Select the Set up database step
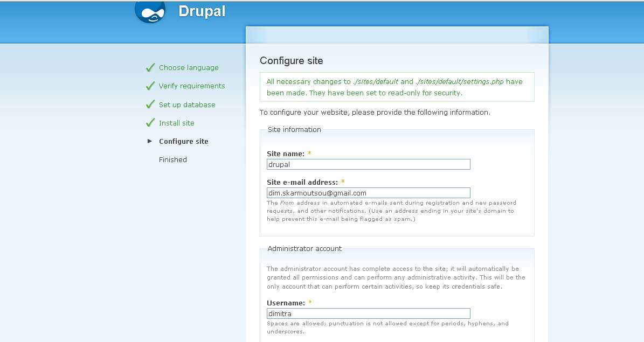The height and width of the screenshot is (342, 644). coord(187,104)
